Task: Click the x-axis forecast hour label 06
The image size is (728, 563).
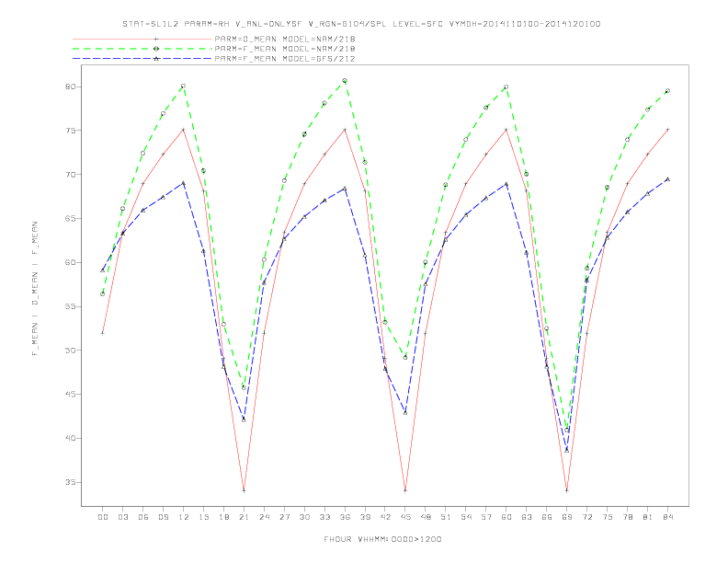Action: click(143, 517)
